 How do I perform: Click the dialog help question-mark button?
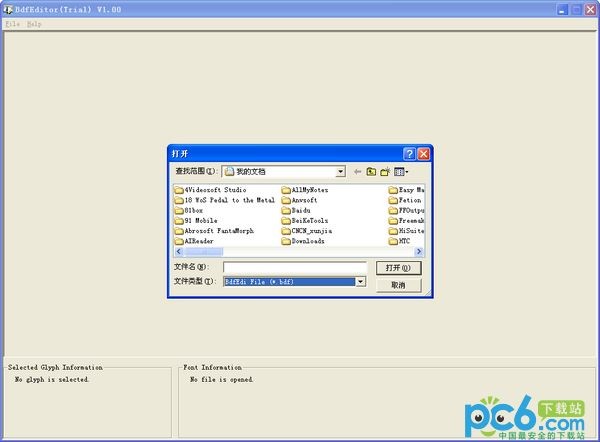(x=410, y=154)
